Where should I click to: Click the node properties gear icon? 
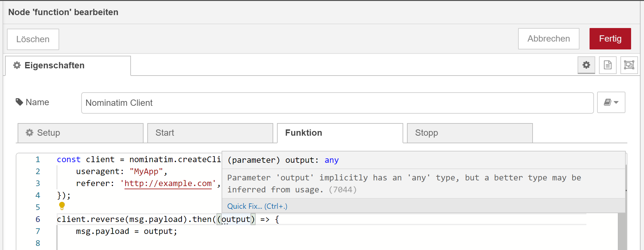pyautogui.click(x=586, y=65)
